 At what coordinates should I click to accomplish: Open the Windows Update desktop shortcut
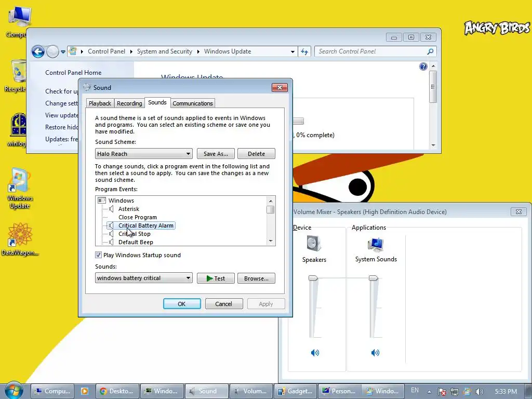pos(20,189)
